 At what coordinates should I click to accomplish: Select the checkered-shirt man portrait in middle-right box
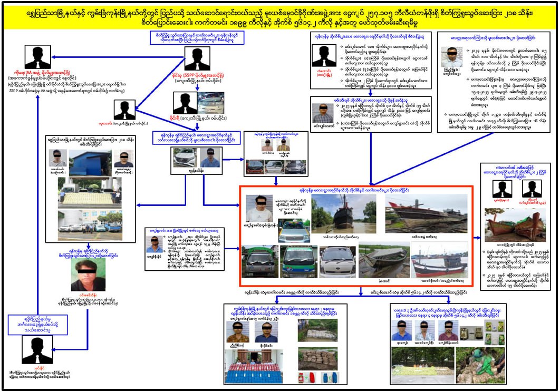point(323,113)
